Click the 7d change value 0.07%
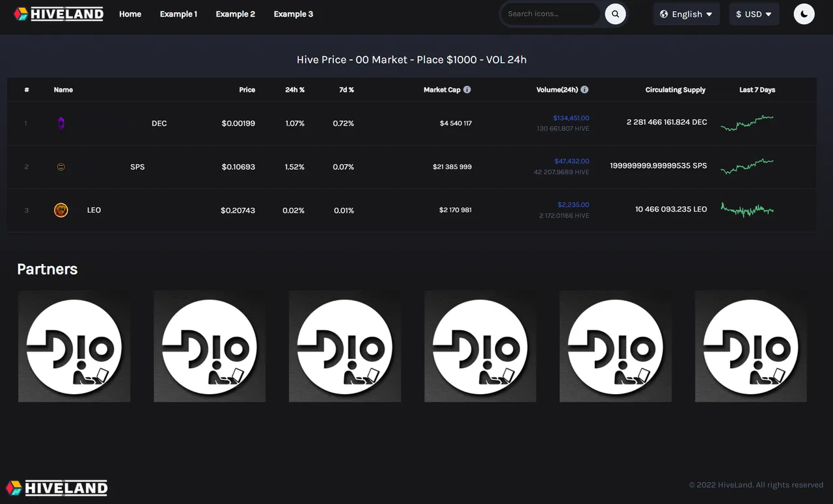 [x=344, y=167]
